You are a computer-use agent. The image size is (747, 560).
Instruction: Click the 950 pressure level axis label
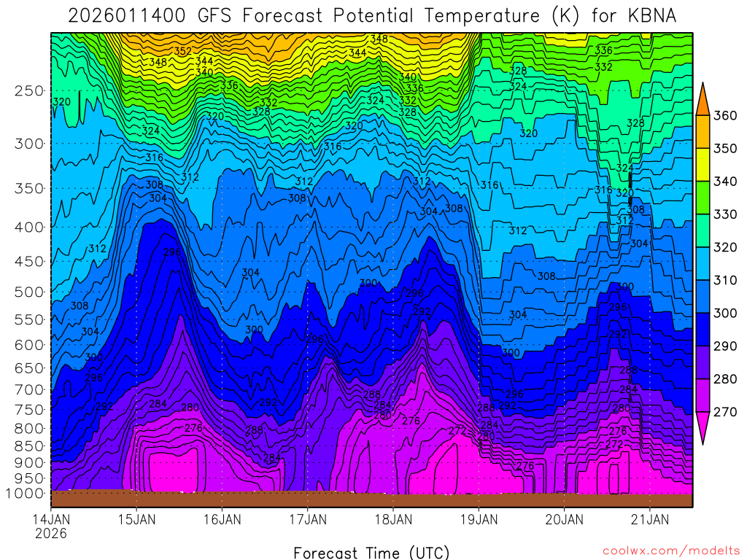coord(29,478)
